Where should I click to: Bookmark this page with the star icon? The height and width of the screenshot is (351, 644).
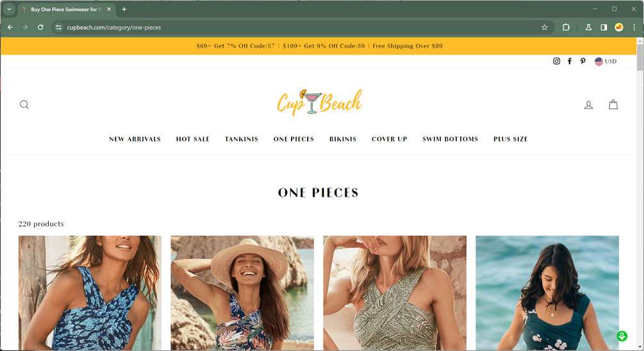tap(545, 27)
